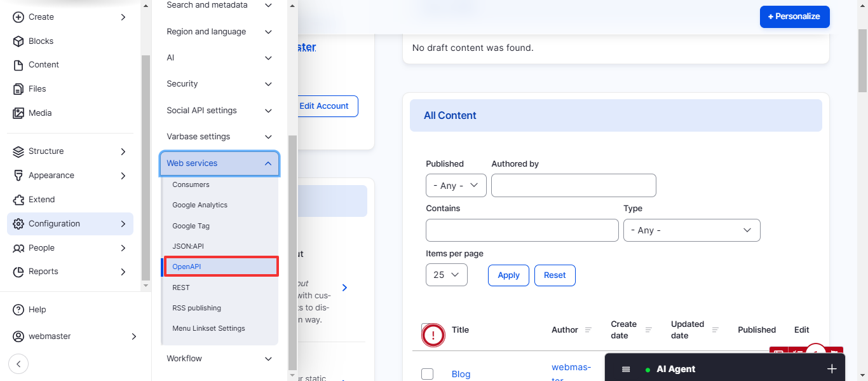Open Media via its image icon

tap(18, 113)
